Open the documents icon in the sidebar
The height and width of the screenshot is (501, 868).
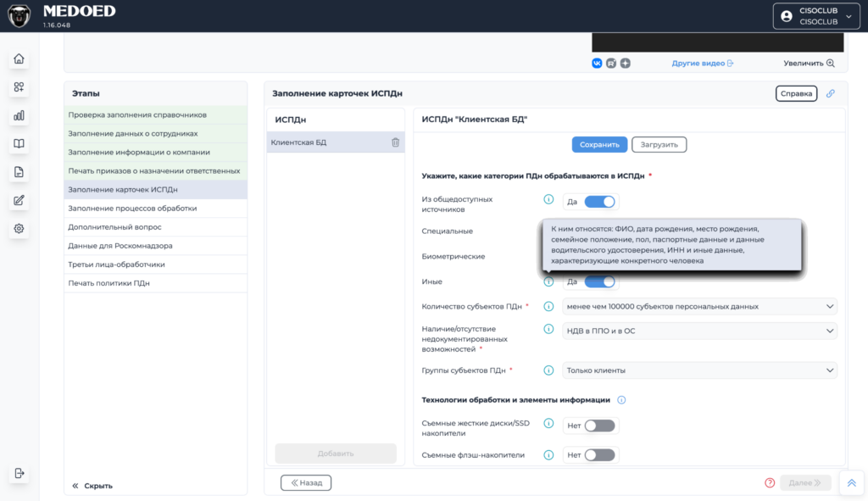pos(19,171)
